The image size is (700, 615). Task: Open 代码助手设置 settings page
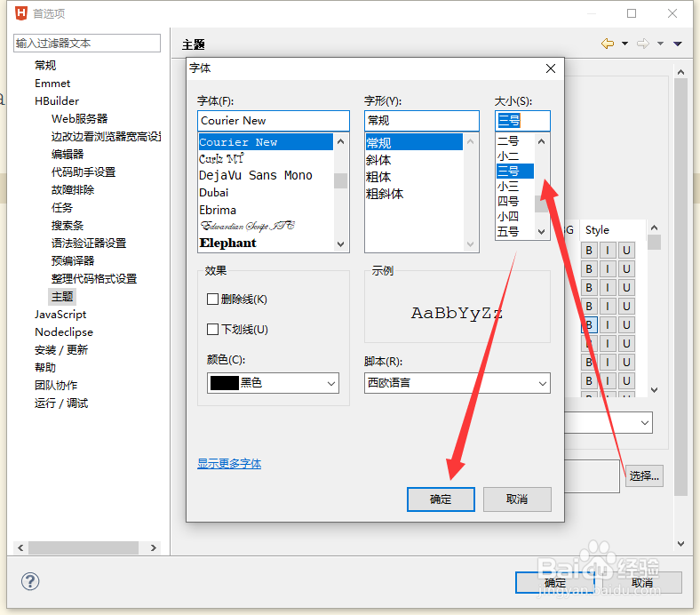(84, 172)
